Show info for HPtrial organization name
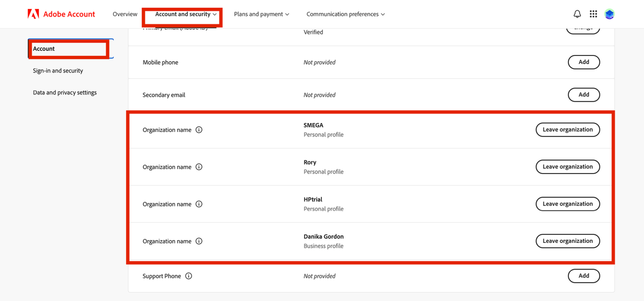 tap(199, 204)
